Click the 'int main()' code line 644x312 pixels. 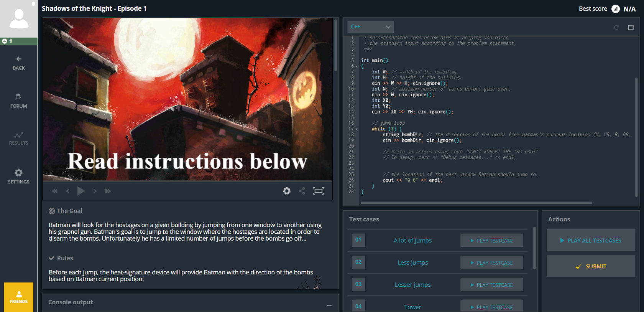click(375, 61)
